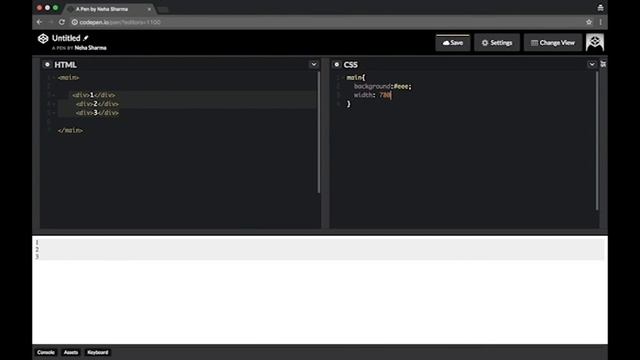Fold the <main> HTML tag arrow
This screenshot has height=360, width=640.
[x=54, y=78]
